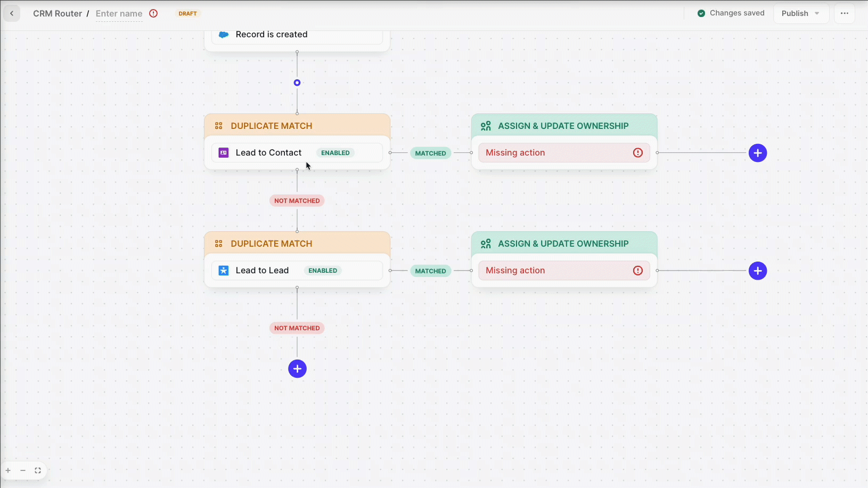868x488 pixels.
Task: Click the Changes saved status text
Action: 737,13
